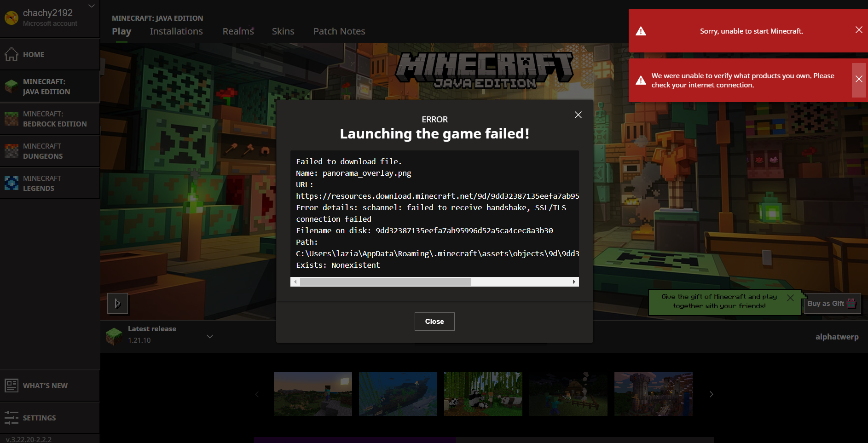The width and height of the screenshot is (868, 443).
Task: Click the 'Name: panorama_overlay.png' line
Action: point(353,173)
